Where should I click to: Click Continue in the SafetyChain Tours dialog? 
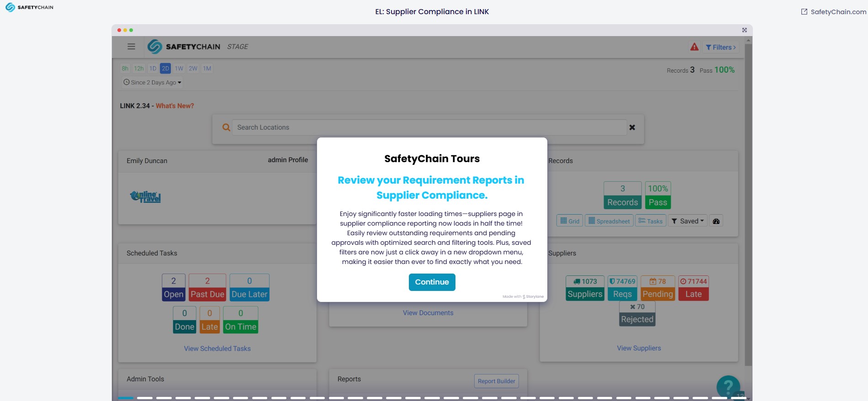pos(432,282)
